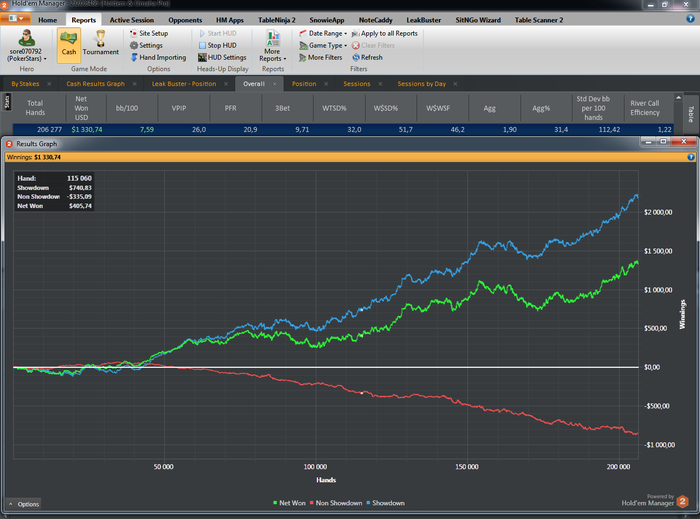Open Site Setup options

point(149,33)
